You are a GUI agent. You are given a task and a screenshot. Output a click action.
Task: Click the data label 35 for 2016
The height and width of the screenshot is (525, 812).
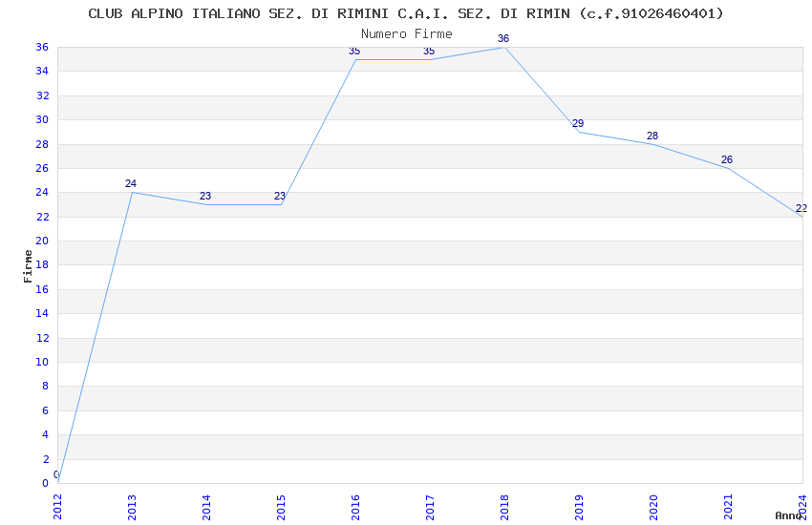354,51
